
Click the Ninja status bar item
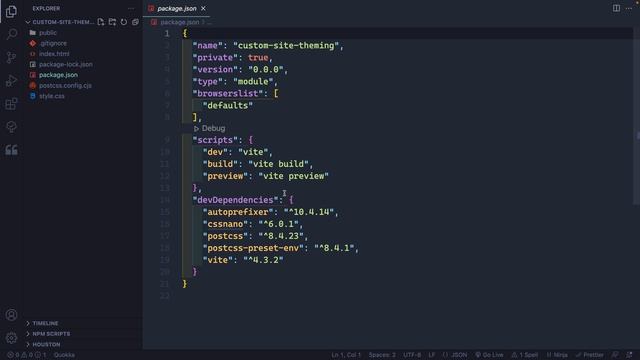pyautogui.click(x=557, y=355)
